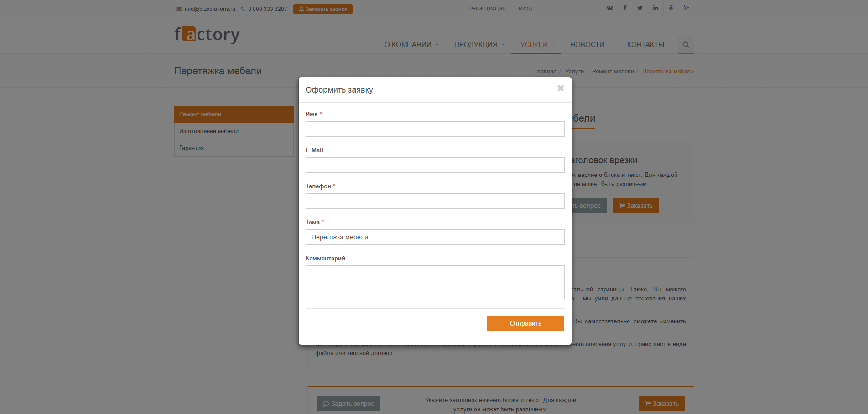Open the VK social network icon
Image resolution: width=868 pixels, height=414 pixels.
[609, 8]
